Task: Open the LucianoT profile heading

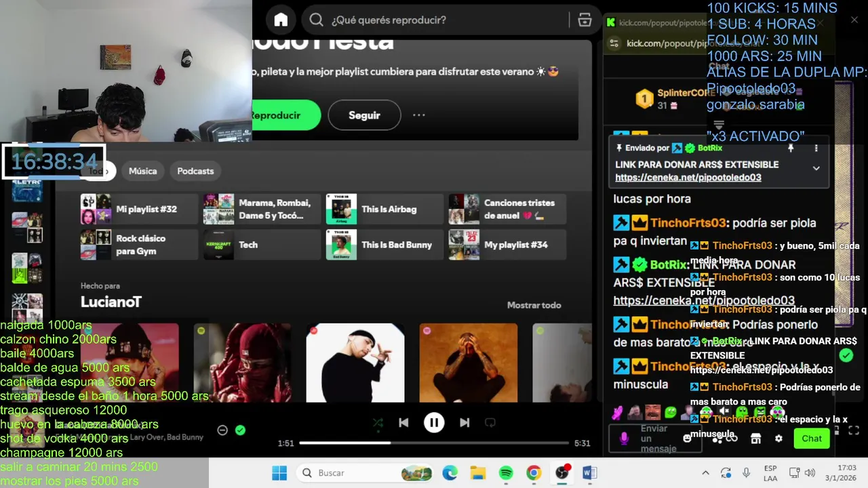Action: point(111,302)
